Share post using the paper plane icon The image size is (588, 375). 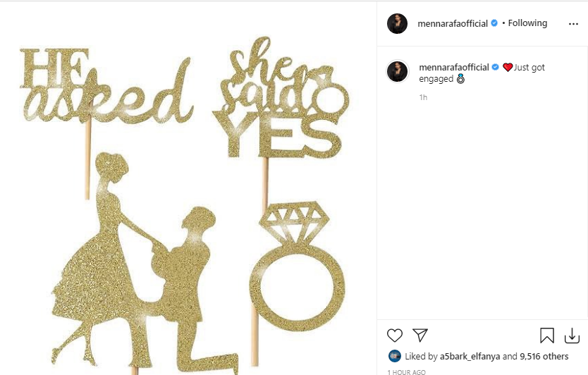coord(420,335)
